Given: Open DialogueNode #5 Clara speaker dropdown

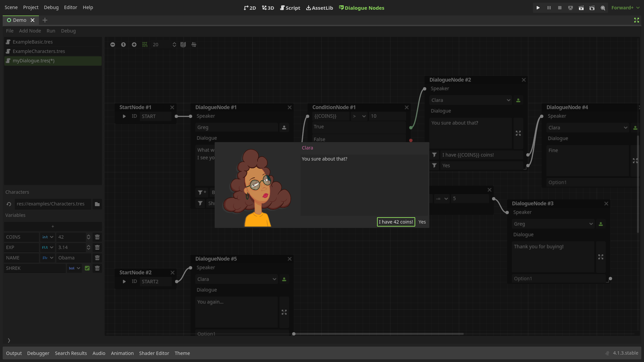Looking at the screenshot, I should coord(236,279).
